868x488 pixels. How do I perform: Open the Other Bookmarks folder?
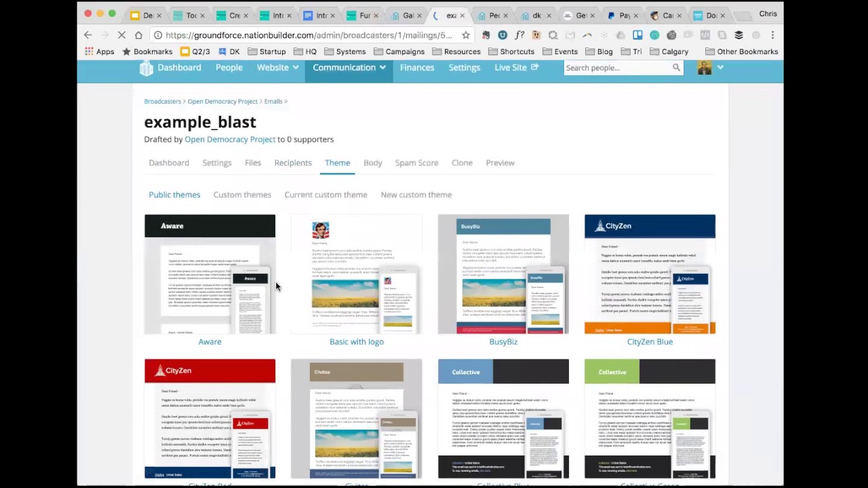(x=741, y=52)
